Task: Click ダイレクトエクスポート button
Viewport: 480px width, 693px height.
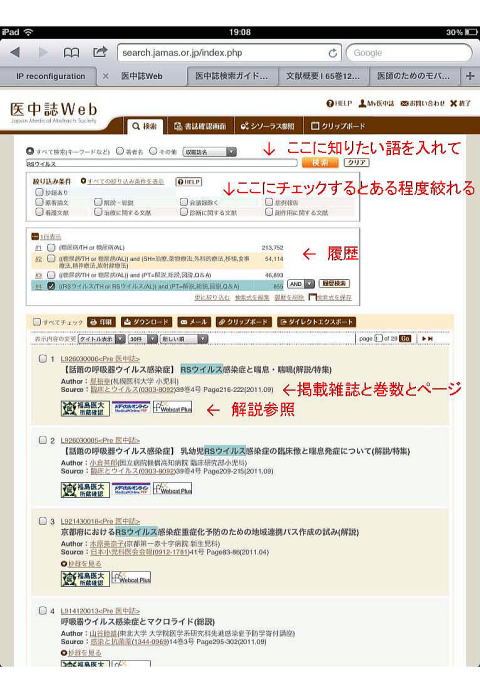Action: pyautogui.click(x=316, y=322)
